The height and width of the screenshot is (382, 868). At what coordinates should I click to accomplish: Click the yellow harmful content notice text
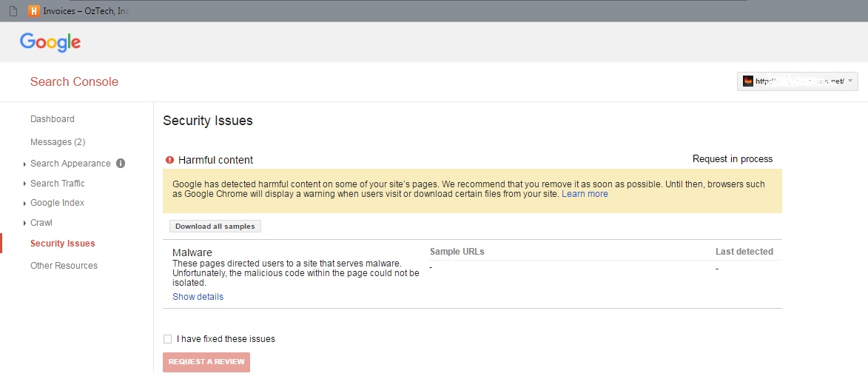469,189
